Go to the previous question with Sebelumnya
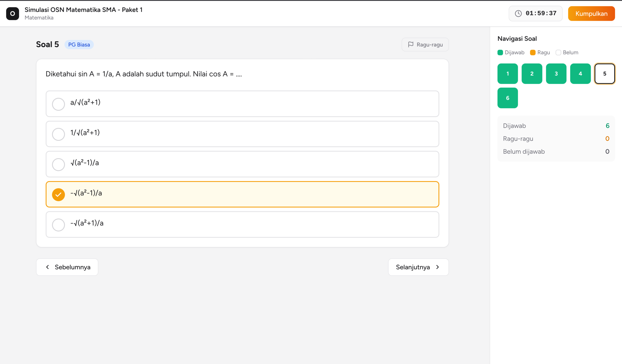622x364 pixels. point(67,267)
